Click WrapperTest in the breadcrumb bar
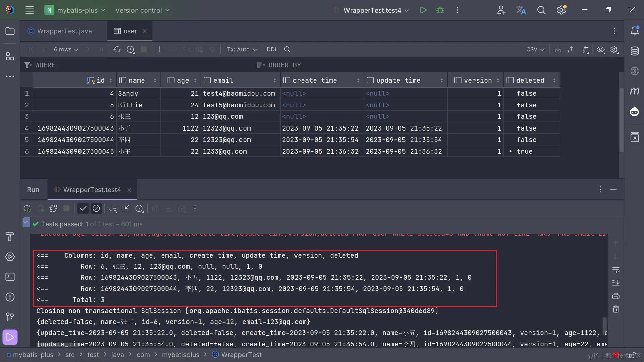The width and height of the screenshot is (644, 362). pyautogui.click(x=237, y=355)
